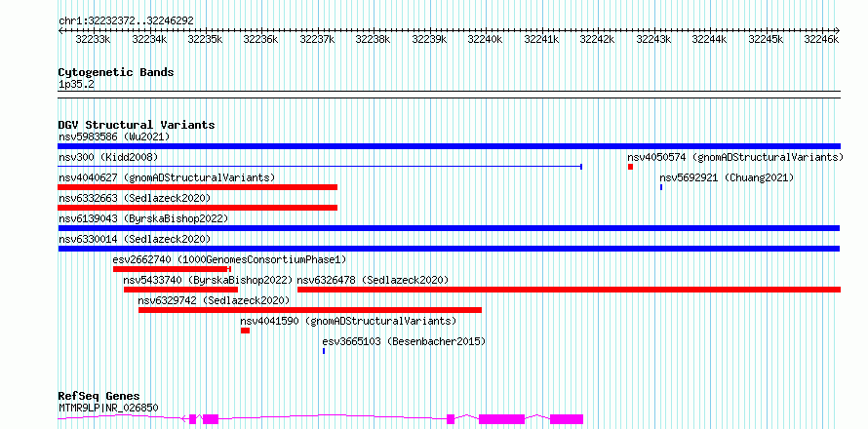Click the 32233k ruler tick label
This screenshot has width=868, height=429.
pyautogui.click(x=93, y=39)
